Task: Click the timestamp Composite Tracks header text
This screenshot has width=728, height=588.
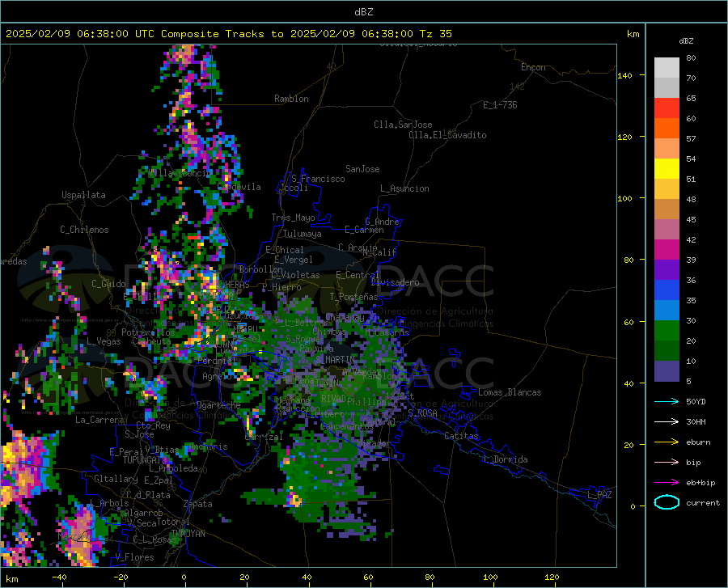Action: tap(229, 34)
